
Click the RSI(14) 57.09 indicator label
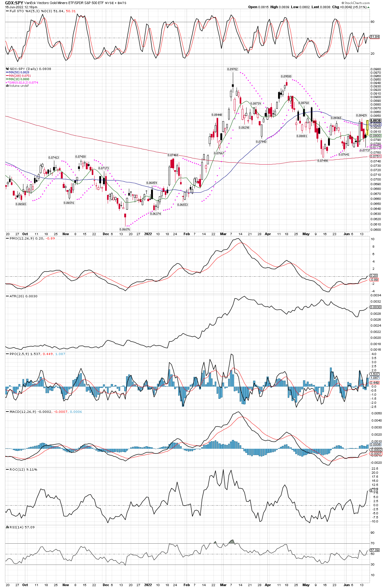tap(22, 527)
